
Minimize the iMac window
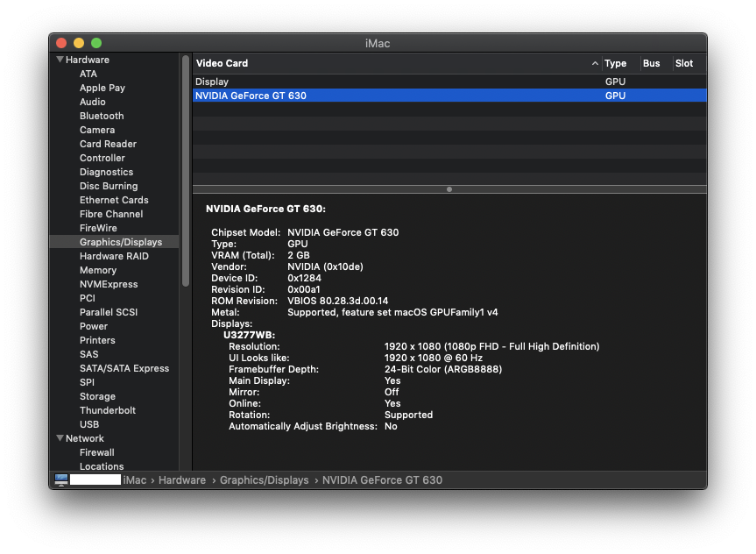click(79, 43)
